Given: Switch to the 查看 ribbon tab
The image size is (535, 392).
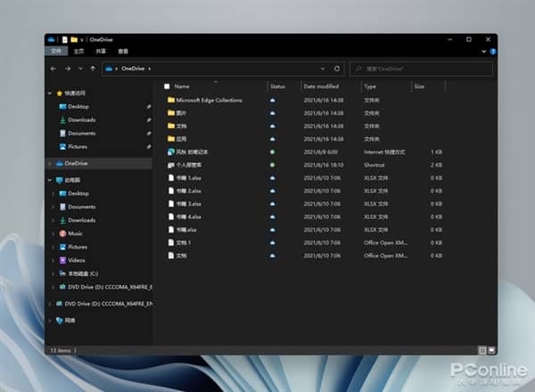Looking at the screenshot, I should coord(123,52).
